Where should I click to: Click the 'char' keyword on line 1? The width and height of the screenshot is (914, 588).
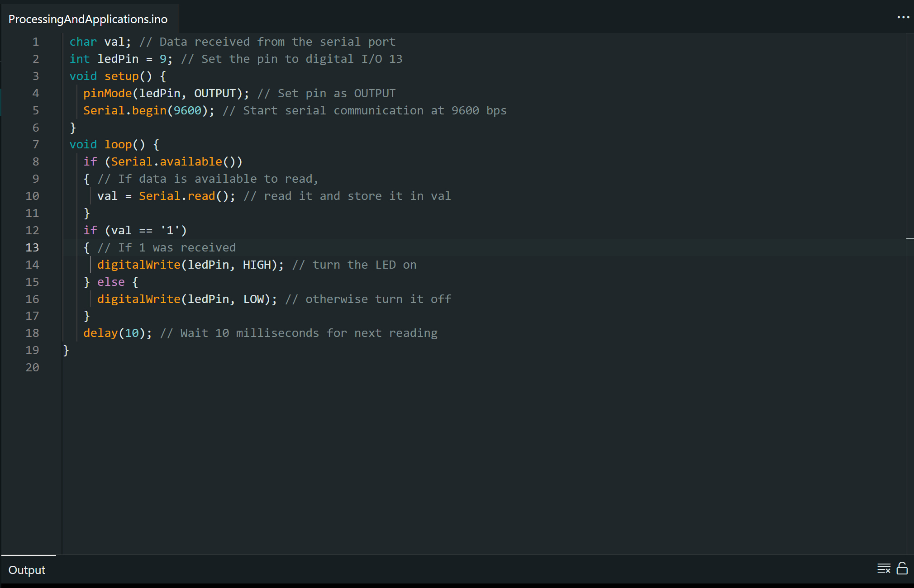tap(83, 42)
